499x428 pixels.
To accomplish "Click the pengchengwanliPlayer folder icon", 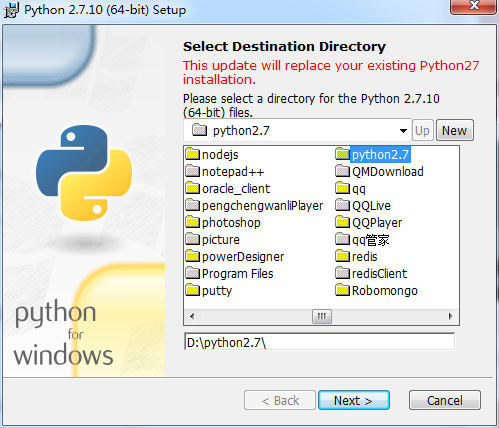I will tap(193, 205).
